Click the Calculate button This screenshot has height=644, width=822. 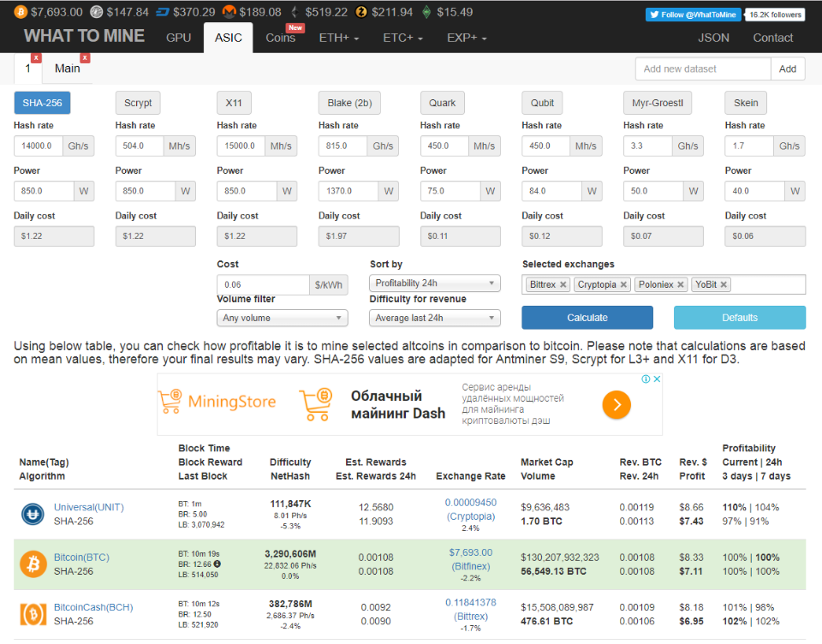point(587,317)
